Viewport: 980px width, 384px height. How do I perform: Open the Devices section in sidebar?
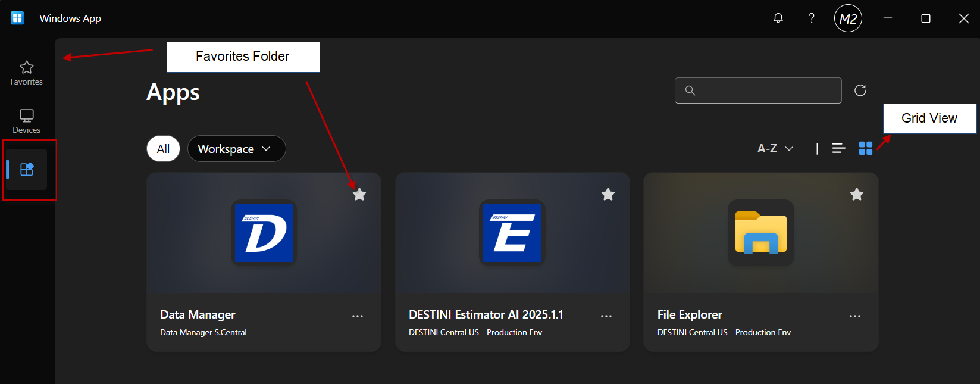pyautogui.click(x=26, y=121)
